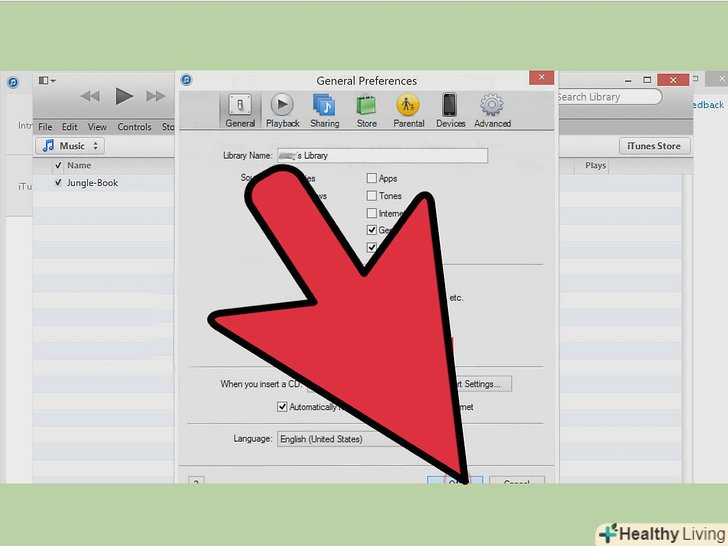Click the iTunes Store button
This screenshot has width=728, height=546.
tap(654, 146)
